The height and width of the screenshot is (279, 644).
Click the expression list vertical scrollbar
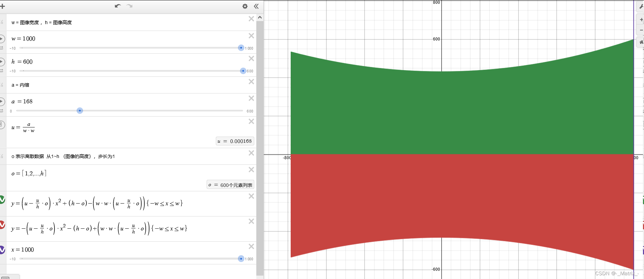pos(260,148)
